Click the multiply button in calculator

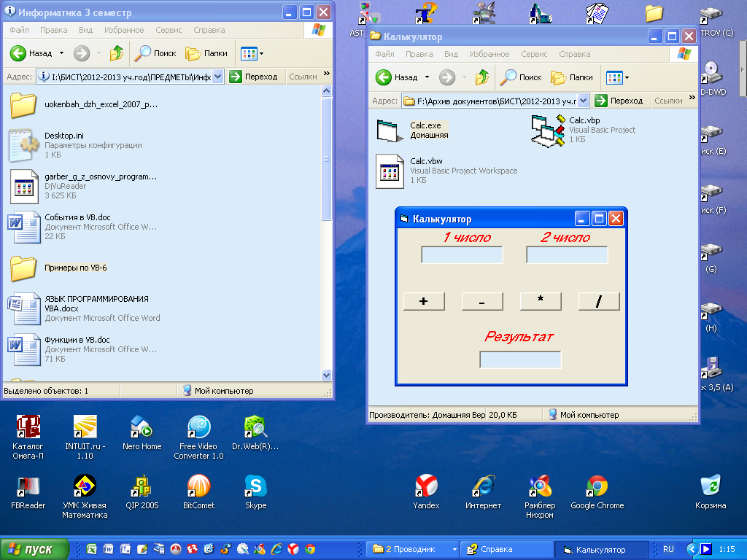coord(541,301)
